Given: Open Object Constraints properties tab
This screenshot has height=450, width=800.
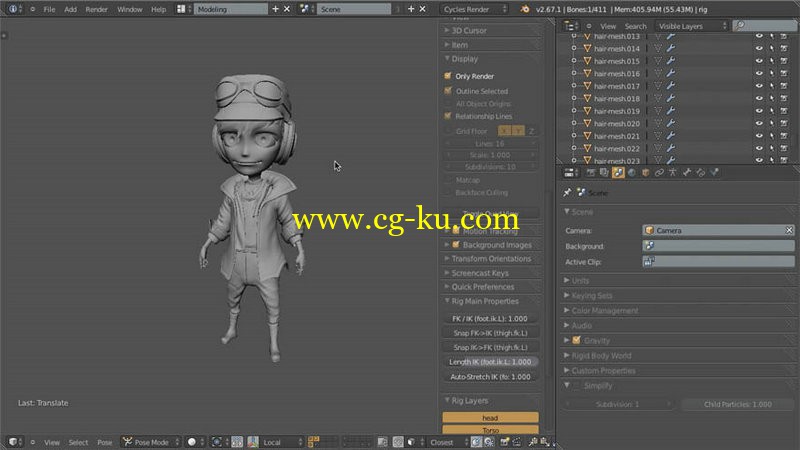Looking at the screenshot, I should 659,173.
